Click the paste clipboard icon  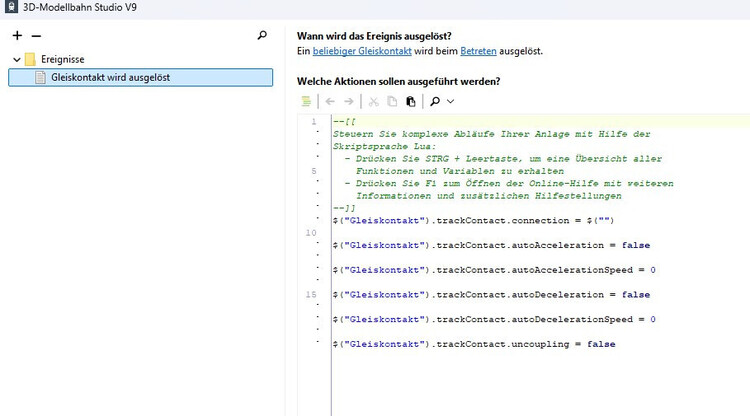[x=410, y=101]
